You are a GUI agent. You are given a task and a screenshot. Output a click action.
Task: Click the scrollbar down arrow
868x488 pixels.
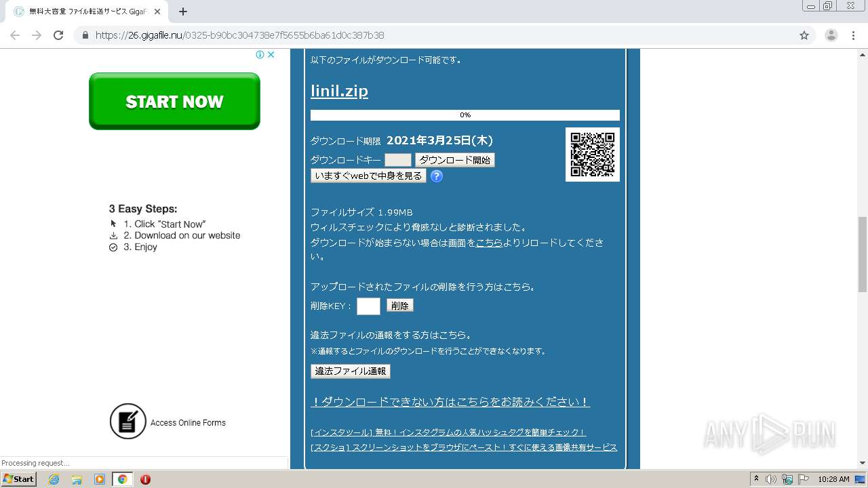[x=863, y=464]
